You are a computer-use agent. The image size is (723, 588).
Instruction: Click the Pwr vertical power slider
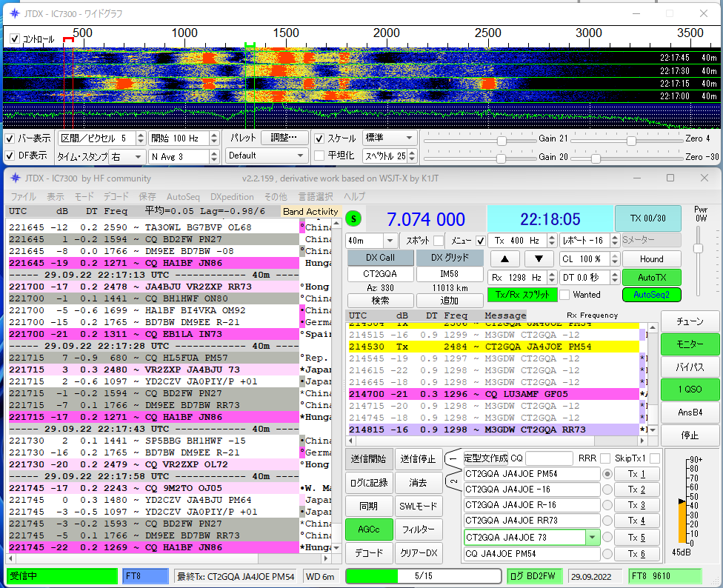click(x=697, y=248)
